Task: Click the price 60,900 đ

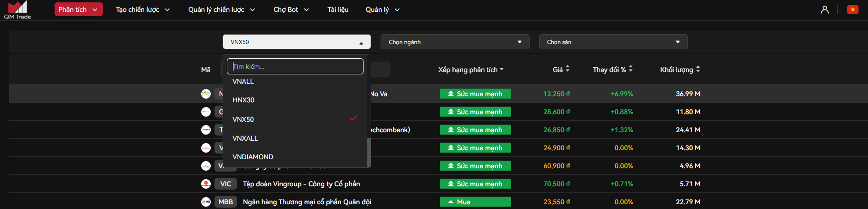Action: (557, 166)
